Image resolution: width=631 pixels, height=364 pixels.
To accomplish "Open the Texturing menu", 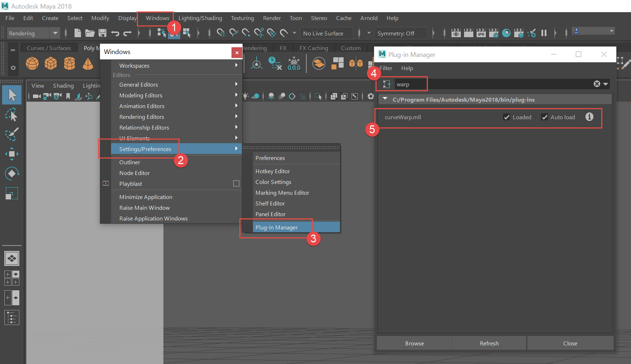I will click(242, 18).
